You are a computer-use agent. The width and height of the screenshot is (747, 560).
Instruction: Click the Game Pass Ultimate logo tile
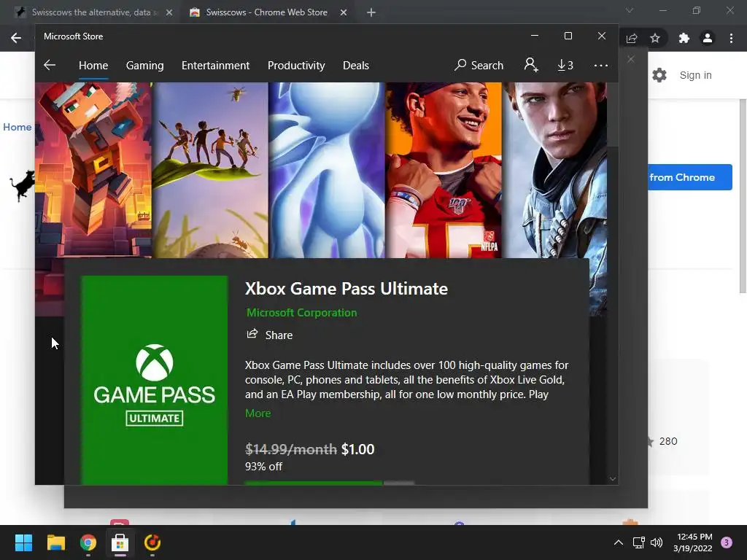point(155,380)
